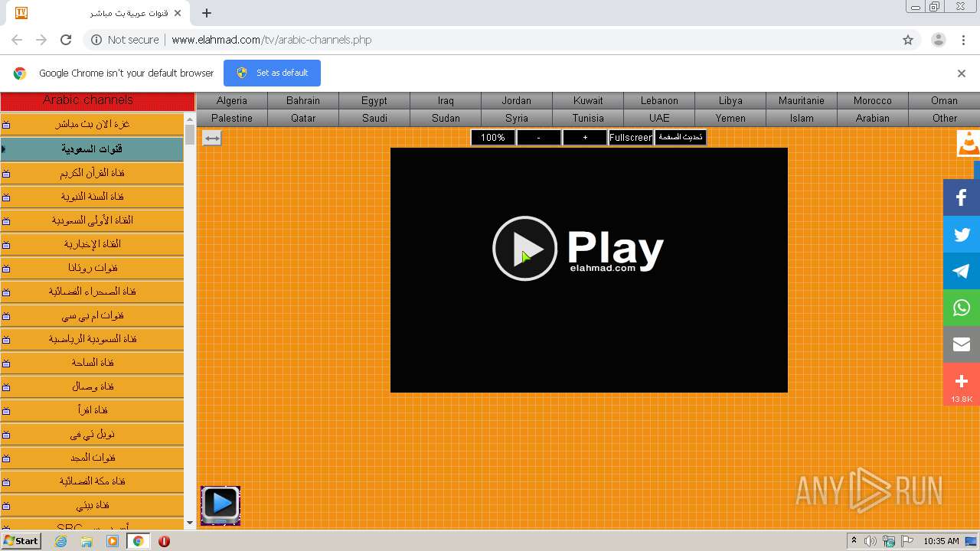Share the page by email envelope icon
The width and height of the screenshot is (980, 551).
tap(962, 344)
